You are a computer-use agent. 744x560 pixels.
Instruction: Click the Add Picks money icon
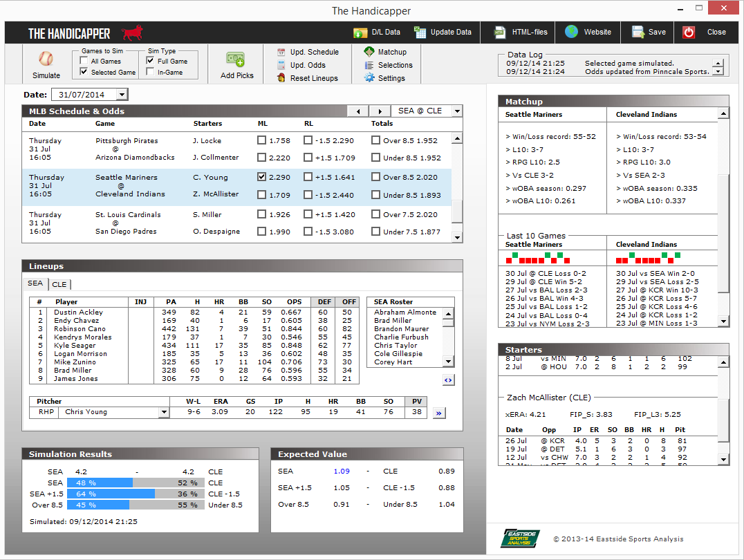236,59
